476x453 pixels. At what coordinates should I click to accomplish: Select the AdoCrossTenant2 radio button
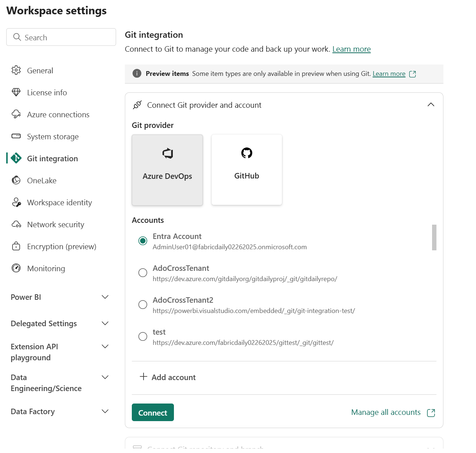click(x=143, y=305)
